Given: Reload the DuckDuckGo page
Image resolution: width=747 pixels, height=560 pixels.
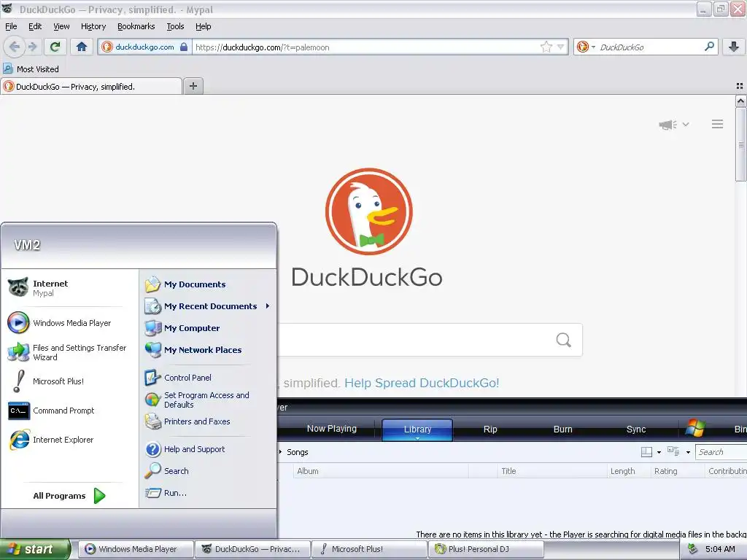Looking at the screenshot, I should (x=55, y=47).
